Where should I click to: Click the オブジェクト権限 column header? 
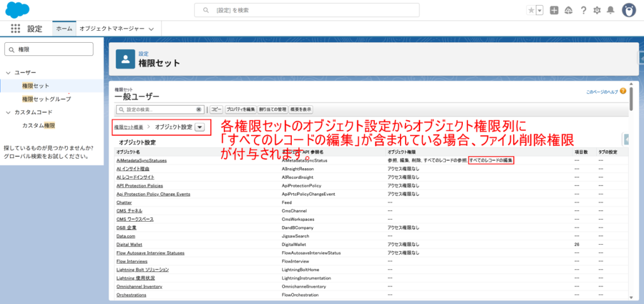(x=402, y=152)
